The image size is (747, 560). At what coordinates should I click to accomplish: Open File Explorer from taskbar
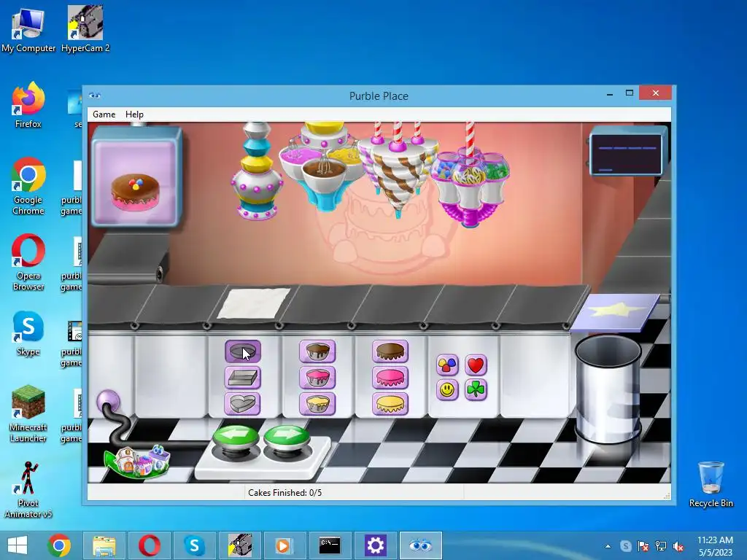[x=104, y=545]
